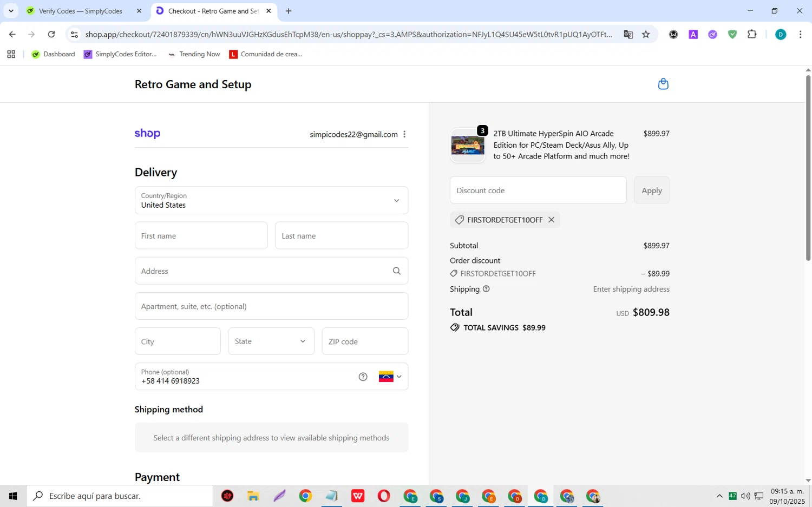Screen dimensions: 812x507
Task: Click the Shop logo
Action: pyautogui.click(x=147, y=134)
